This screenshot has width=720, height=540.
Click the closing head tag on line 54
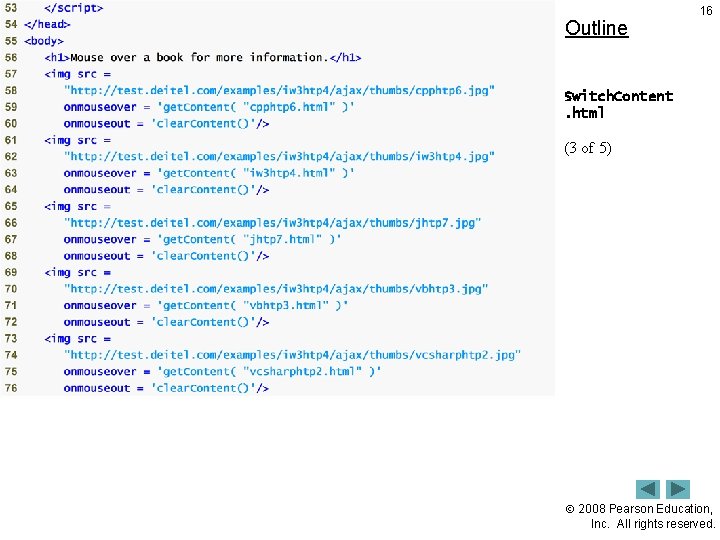point(47,24)
